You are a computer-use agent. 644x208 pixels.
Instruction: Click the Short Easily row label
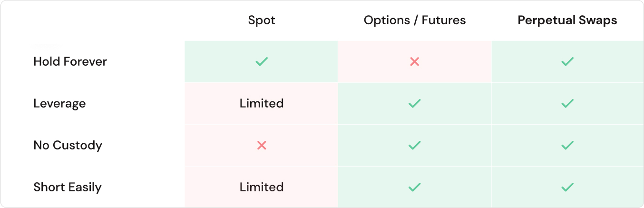click(x=67, y=187)
